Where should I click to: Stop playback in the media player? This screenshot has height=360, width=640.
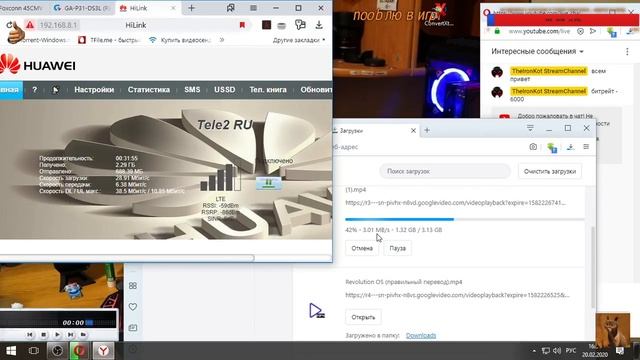tap(44, 335)
